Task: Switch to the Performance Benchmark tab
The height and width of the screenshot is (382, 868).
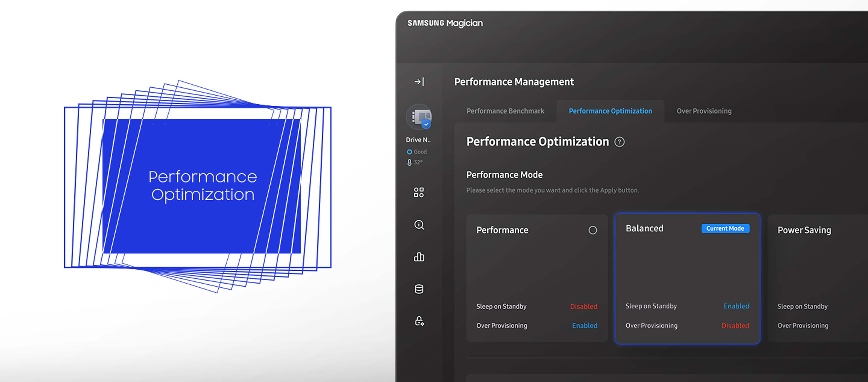Action: coord(505,110)
